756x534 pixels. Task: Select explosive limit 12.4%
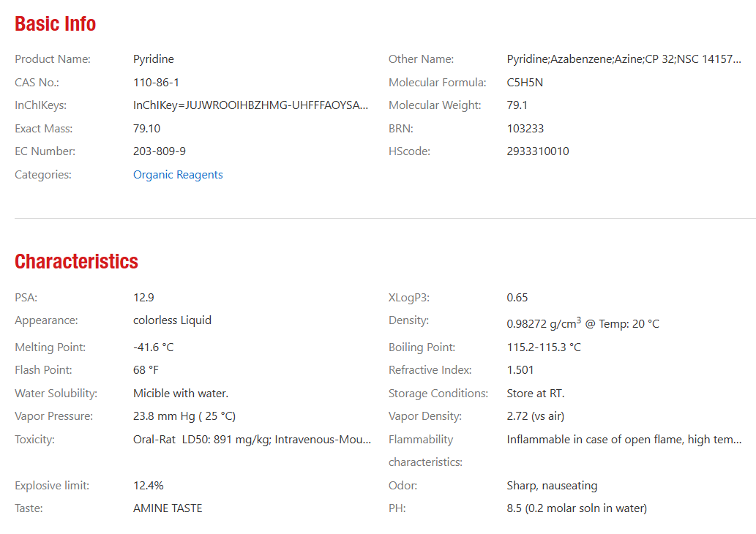click(x=148, y=485)
